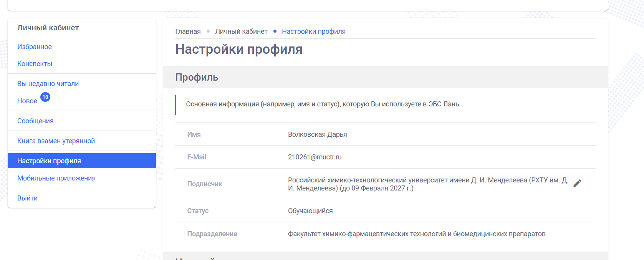
Task: Click the Настройки профиля page title
Action: click(x=239, y=49)
